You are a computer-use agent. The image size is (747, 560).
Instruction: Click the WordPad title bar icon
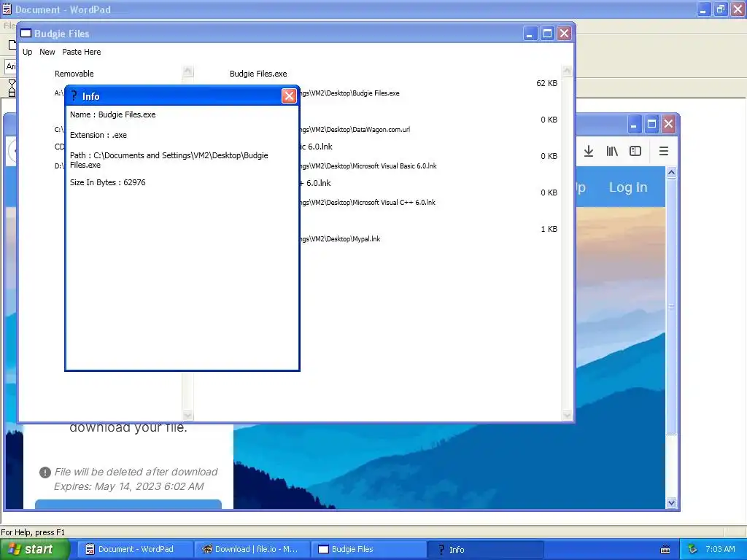(7, 9)
